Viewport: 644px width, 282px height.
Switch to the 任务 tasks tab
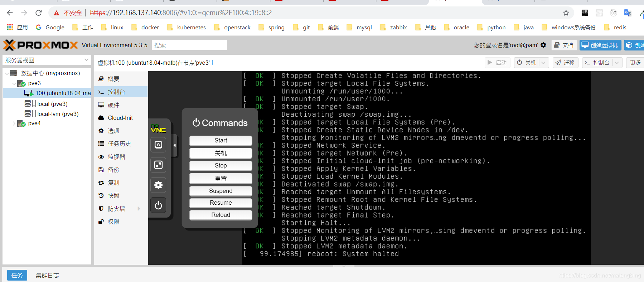pos(17,275)
